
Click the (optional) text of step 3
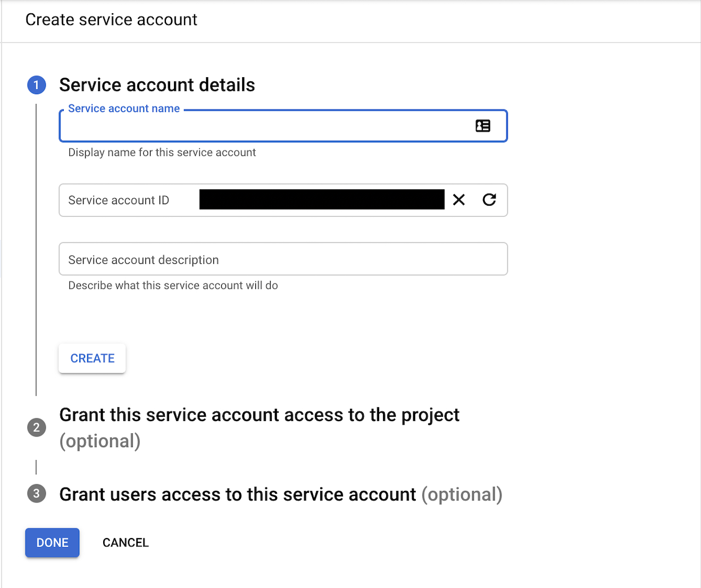point(462,494)
